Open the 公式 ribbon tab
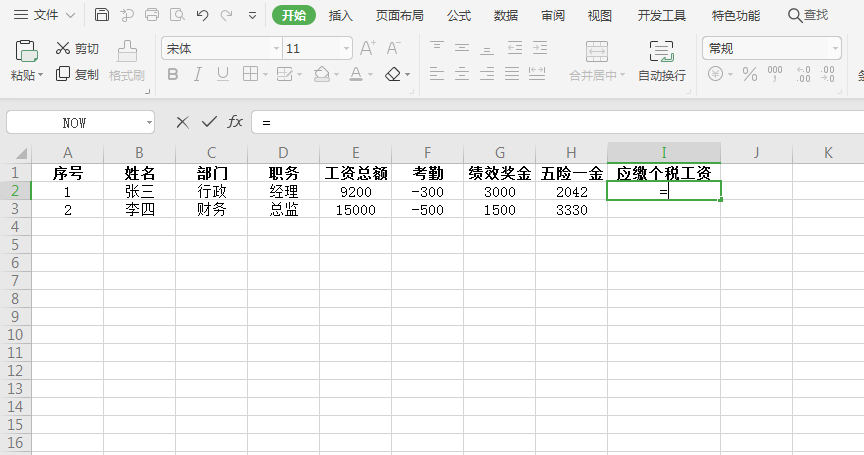The image size is (864, 455). (x=459, y=15)
